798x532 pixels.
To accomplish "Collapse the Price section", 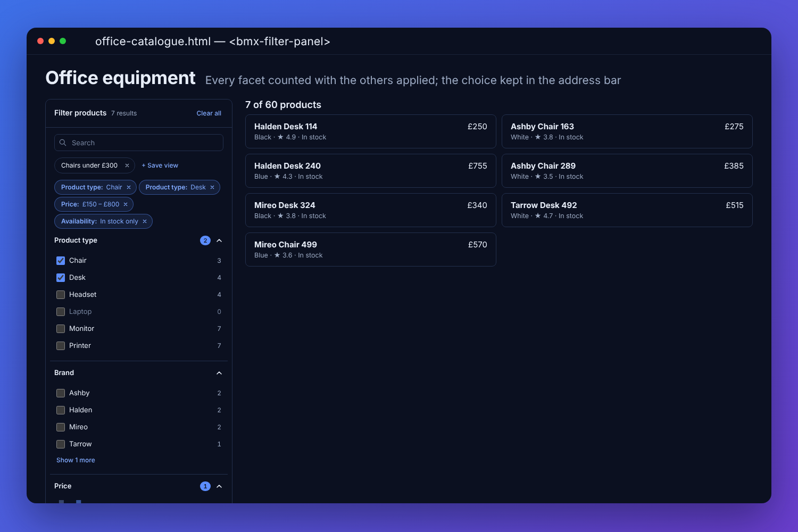I will tap(219, 486).
